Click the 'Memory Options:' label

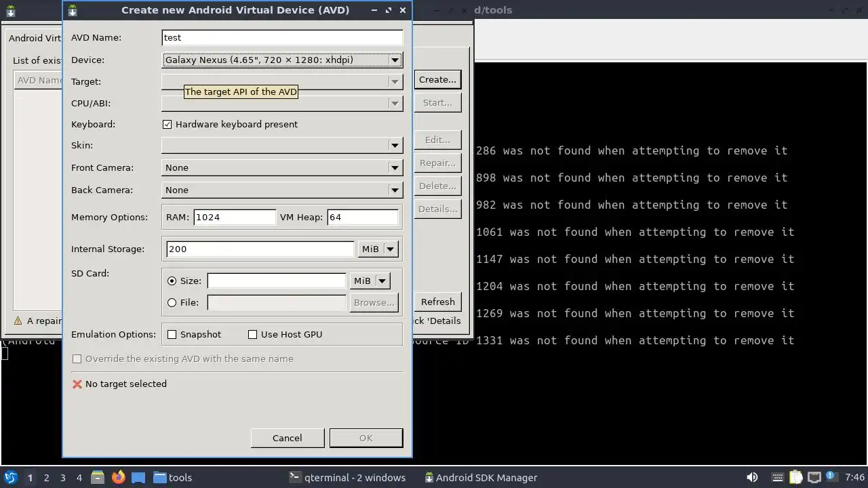109,217
